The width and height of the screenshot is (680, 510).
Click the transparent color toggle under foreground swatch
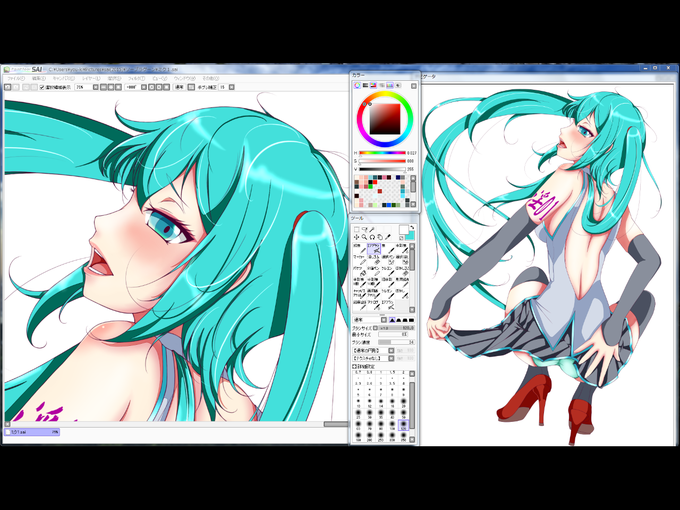pos(401,238)
